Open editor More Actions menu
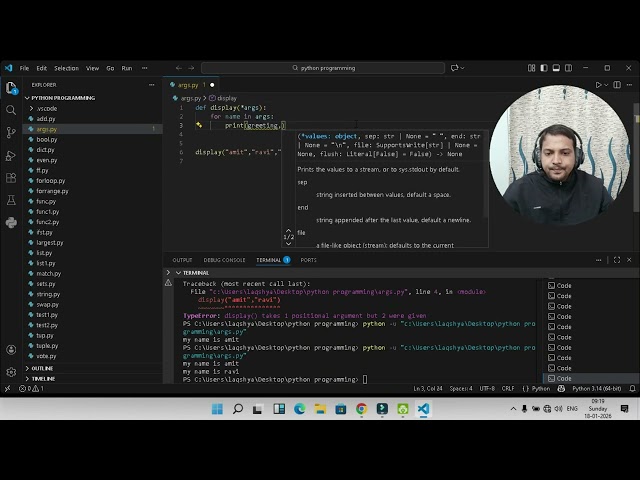Image resolution: width=640 pixels, height=480 pixels. [629, 85]
